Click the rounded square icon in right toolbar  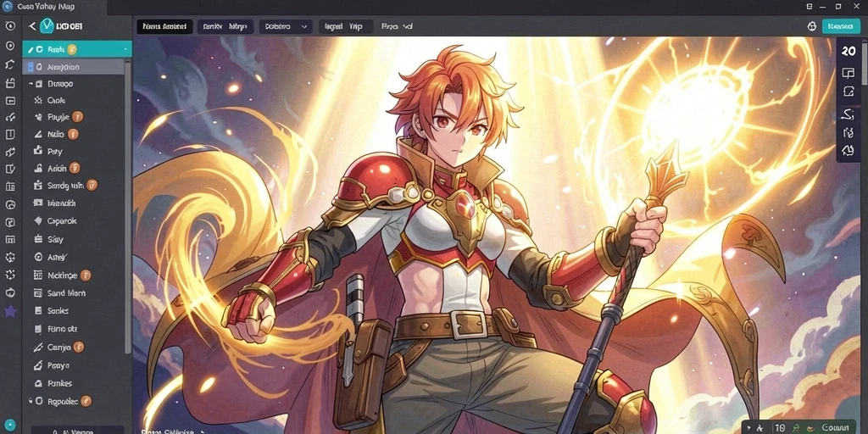848,92
